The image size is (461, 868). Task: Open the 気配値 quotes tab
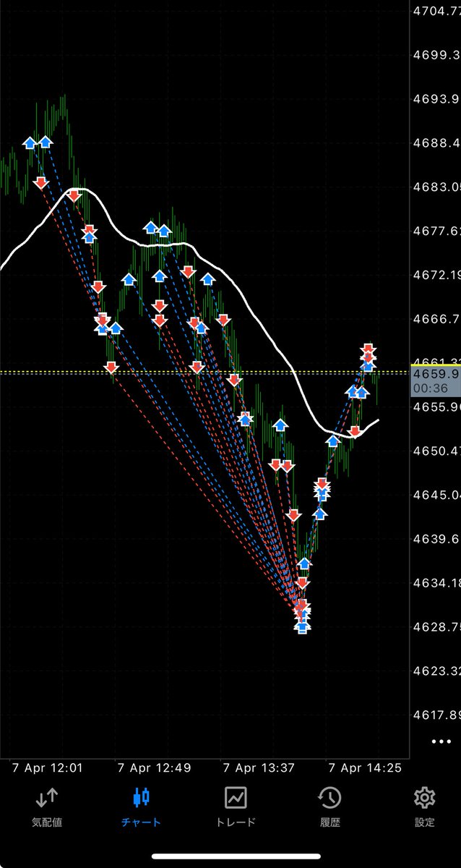click(x=46, y=807)
